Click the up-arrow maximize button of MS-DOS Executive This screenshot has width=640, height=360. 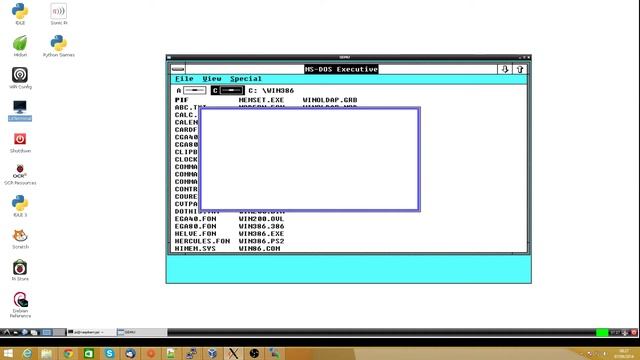point(520,69)
